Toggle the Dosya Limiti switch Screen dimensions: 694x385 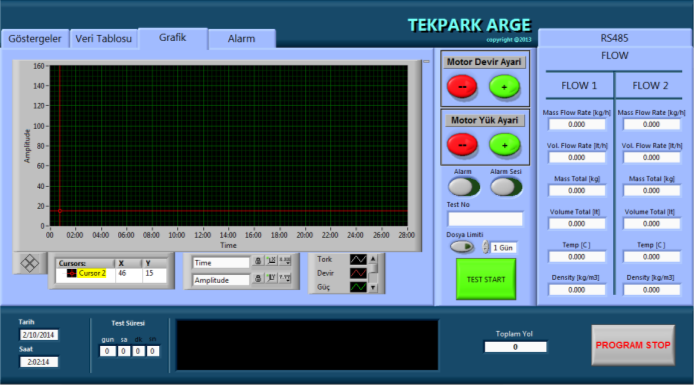462,246
